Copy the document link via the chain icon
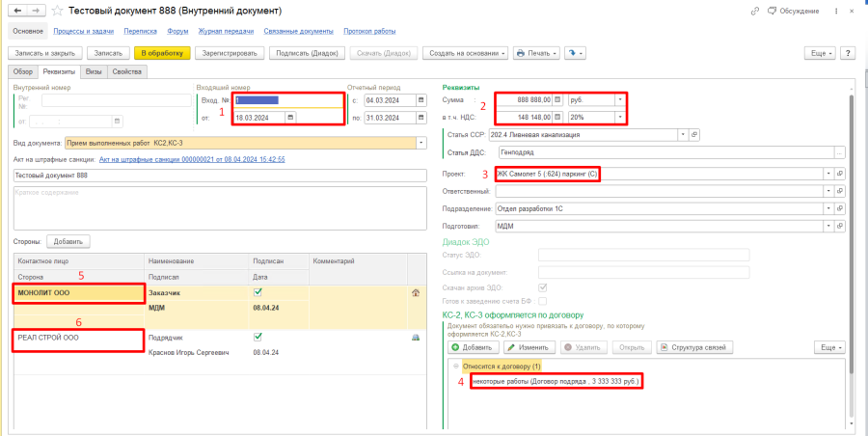868x436 pixels. tap(755, 12)
